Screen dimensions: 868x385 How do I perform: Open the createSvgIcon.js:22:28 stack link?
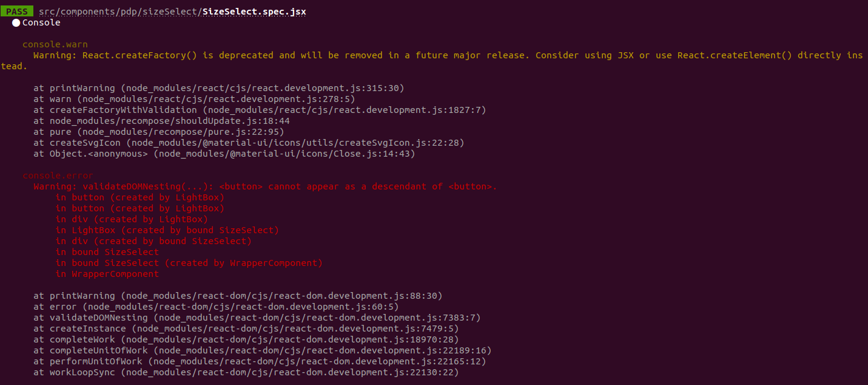[x=298, y=143]
